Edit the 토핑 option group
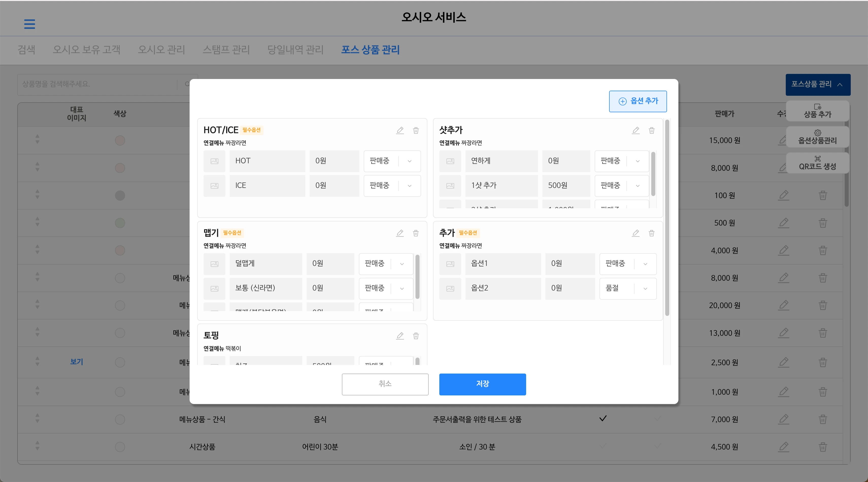868x482 pixels. (x=400, y=336)
